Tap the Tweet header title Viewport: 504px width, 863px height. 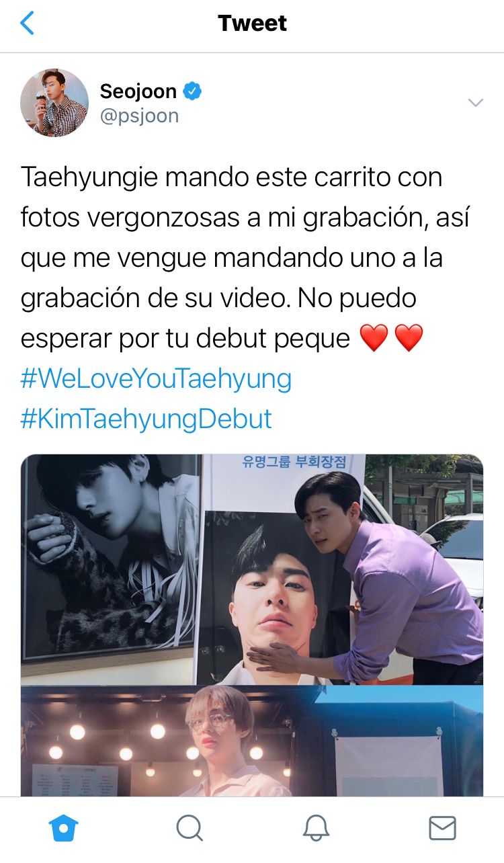point(252,24)
